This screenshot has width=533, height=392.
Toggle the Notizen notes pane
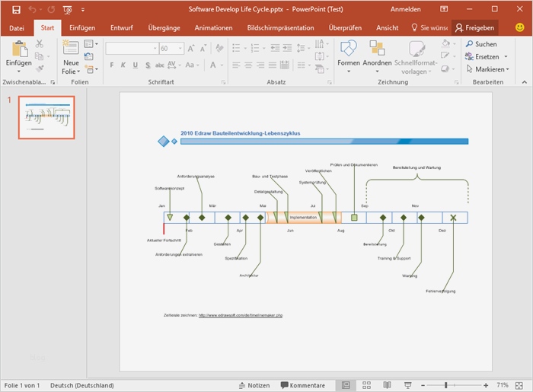click(254, 385)
